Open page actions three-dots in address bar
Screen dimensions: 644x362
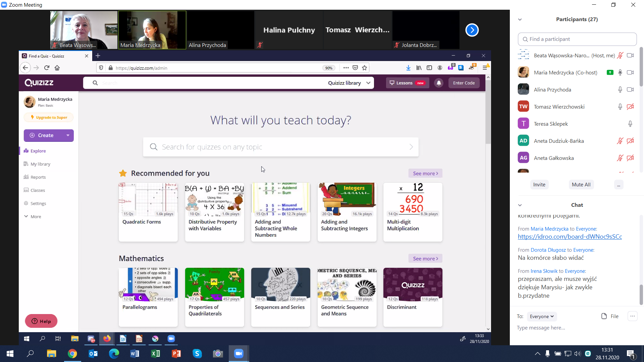point(346,68)
